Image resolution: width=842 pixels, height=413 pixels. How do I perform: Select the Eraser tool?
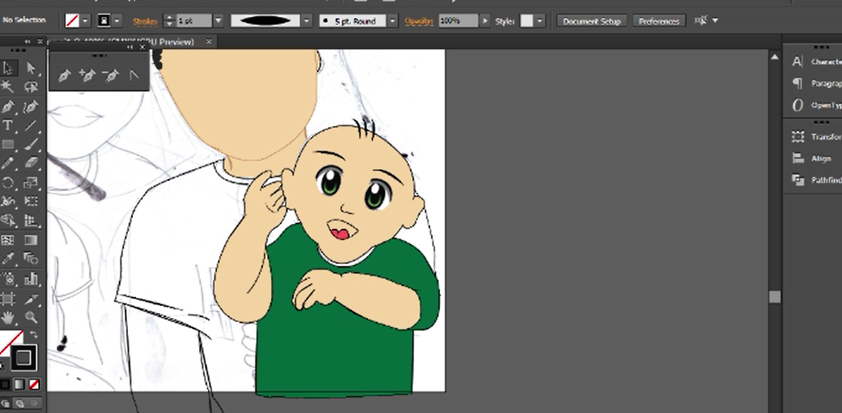[x=31, y=163]
